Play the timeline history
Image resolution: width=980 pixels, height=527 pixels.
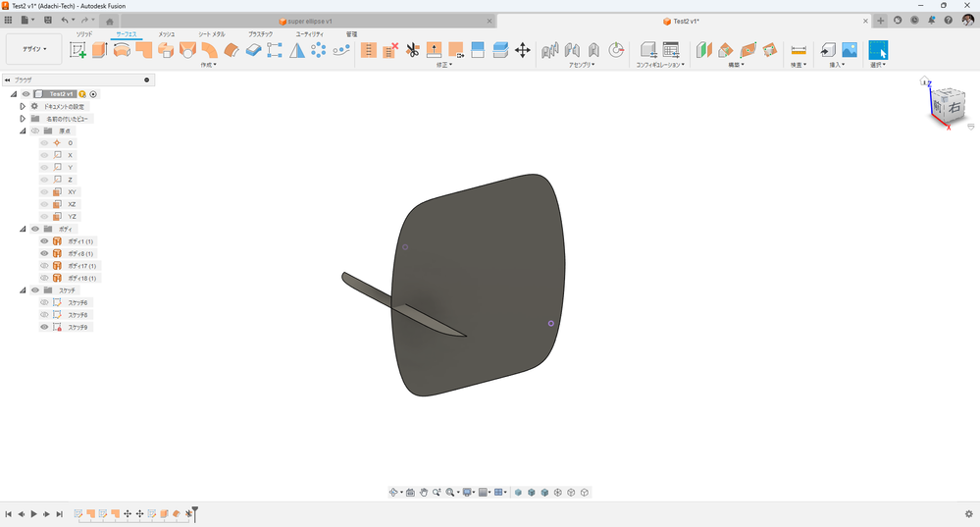33,514
